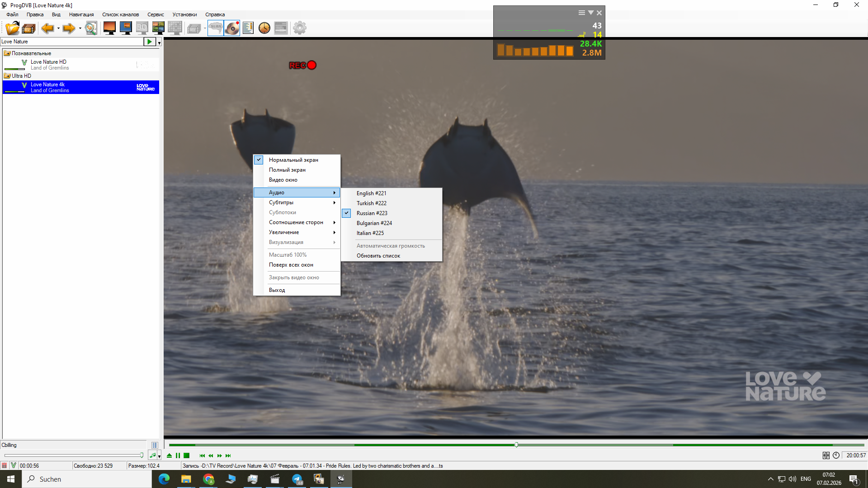Click the volume slider track

(72, 455)
